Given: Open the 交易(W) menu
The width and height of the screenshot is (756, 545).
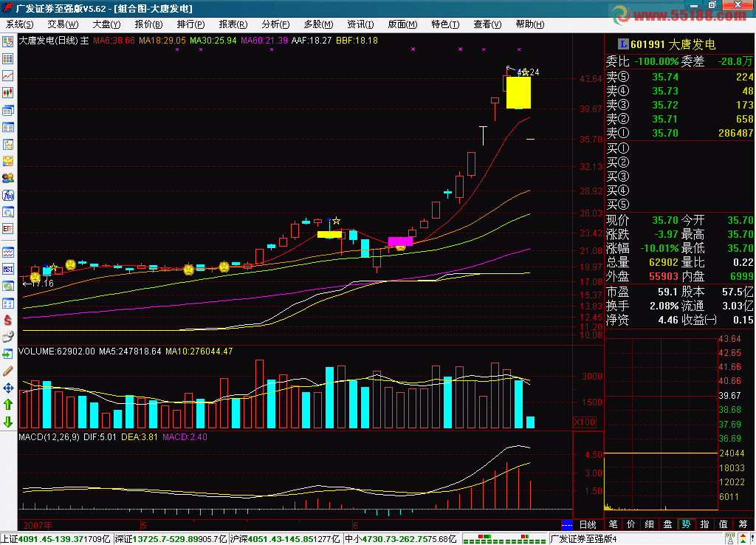Looking at the screenshot, I should click(63, 24).
